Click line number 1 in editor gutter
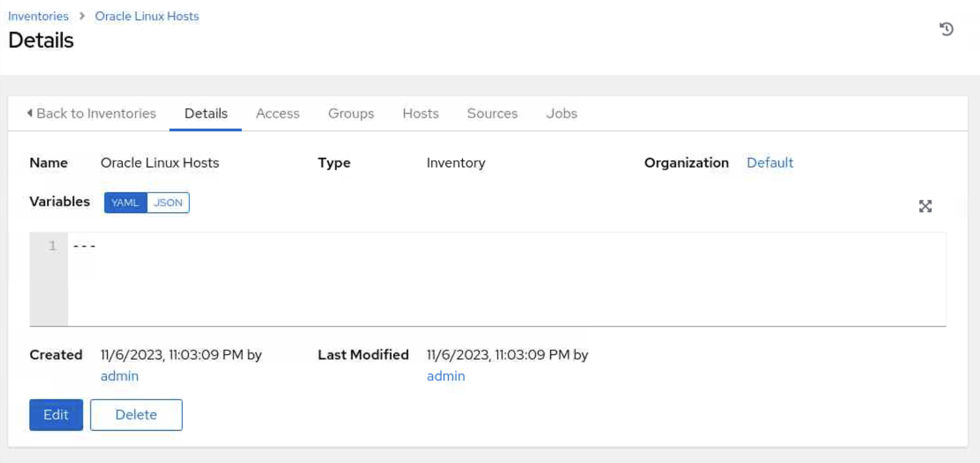This screenshot has width=980, height=463. 52,245
